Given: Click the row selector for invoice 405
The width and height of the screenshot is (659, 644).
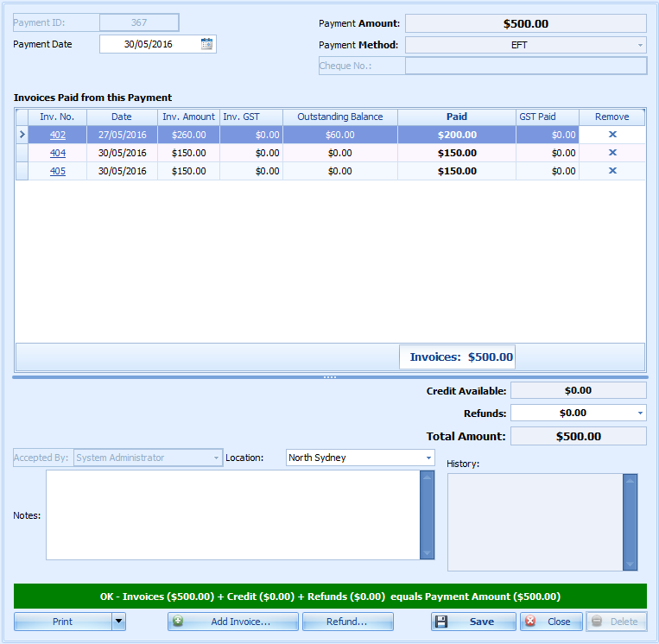Looking at the screenshot, I should [x=22, y=171].
